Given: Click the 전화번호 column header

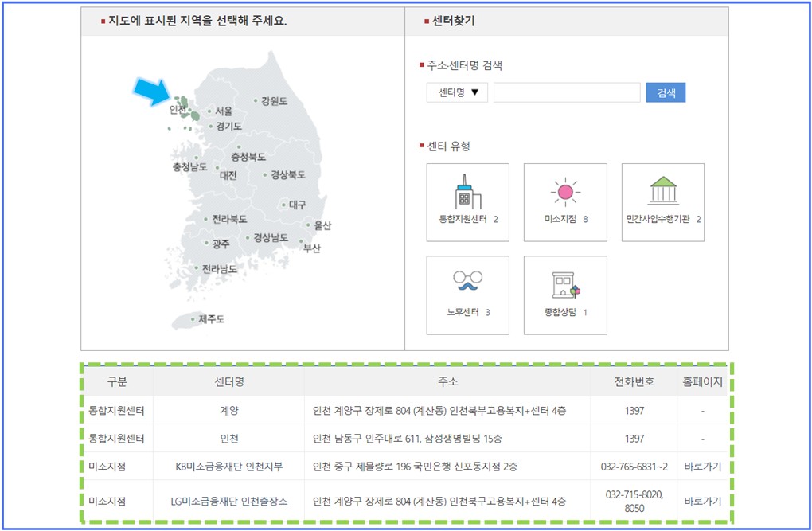Looking at the screenshot, I should [634, 382].
